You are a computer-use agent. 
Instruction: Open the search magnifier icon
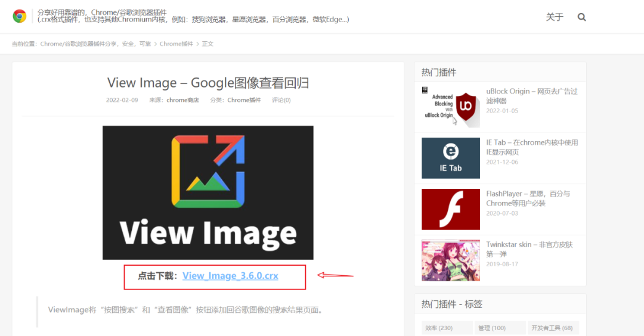(x=582, y=17)
